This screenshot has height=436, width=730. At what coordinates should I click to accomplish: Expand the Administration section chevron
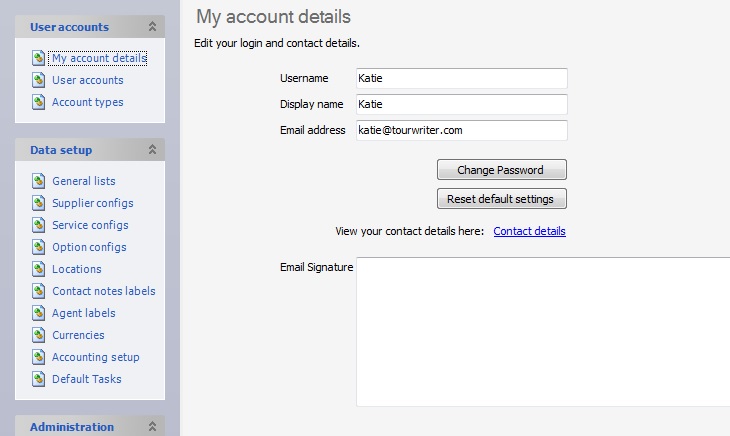point(152,427)
